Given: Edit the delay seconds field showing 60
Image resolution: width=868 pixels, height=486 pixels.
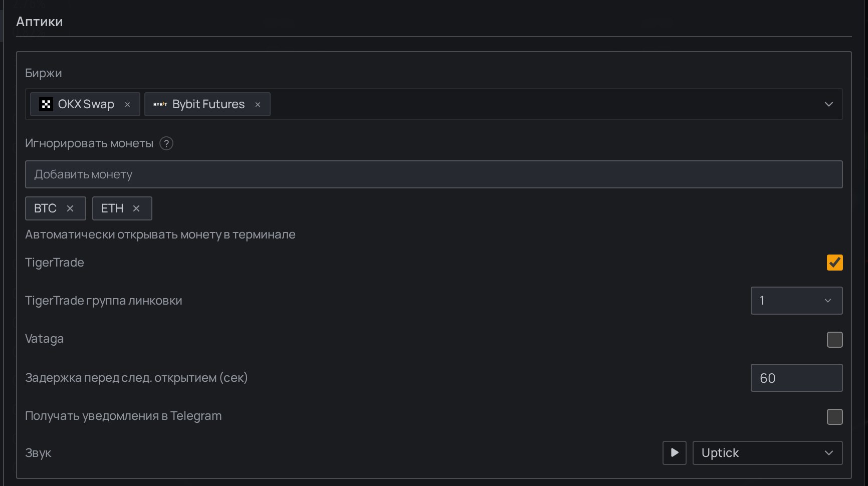Looking at the screenshot, I should point(796,378).
